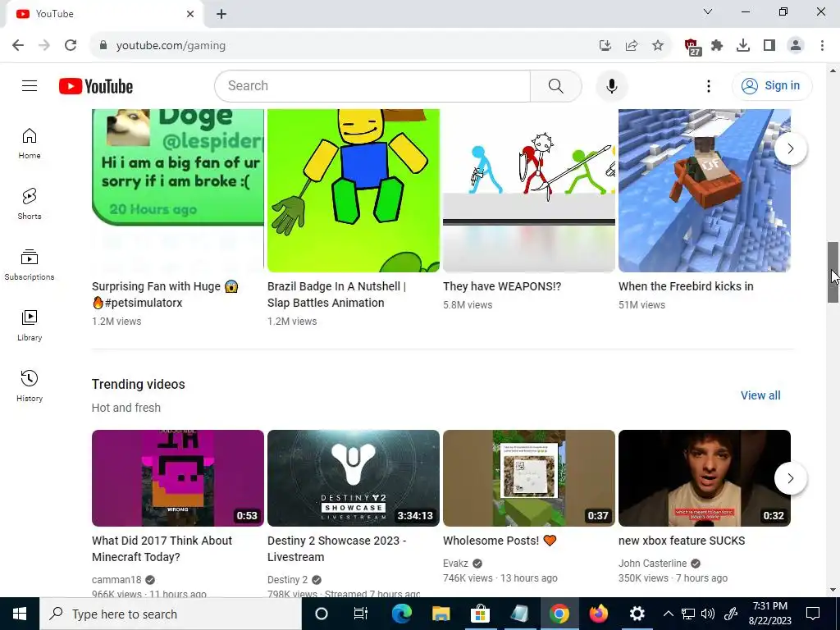The image size is (840, 630).
Task: Open Evakz channel link
Action: 455,563
